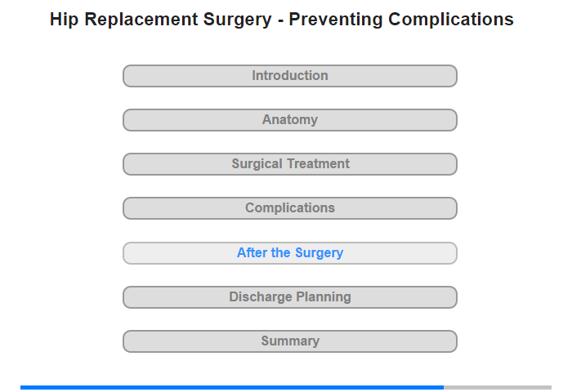Choose the first menu entry, Introduction

290,76
